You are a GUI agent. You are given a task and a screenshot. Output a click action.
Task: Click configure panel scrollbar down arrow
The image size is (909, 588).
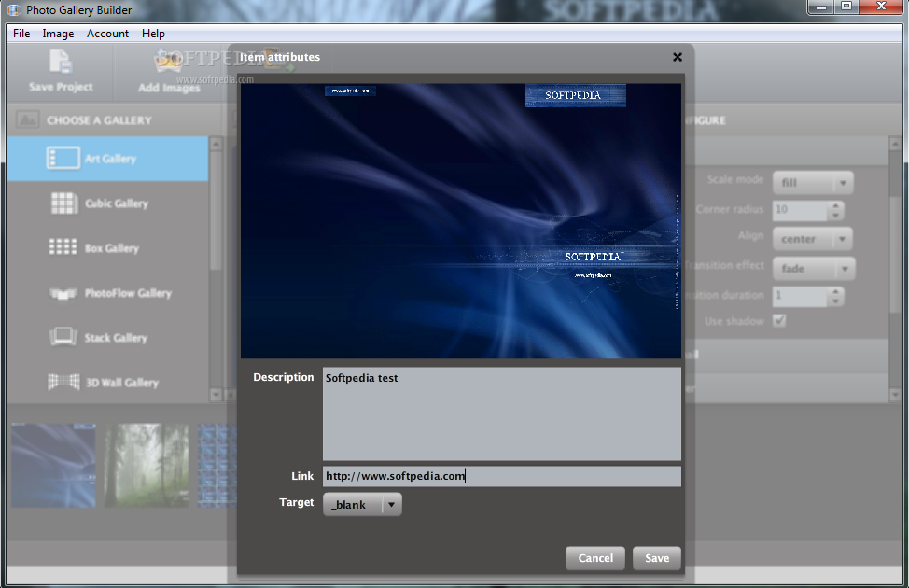click(894, 395)
